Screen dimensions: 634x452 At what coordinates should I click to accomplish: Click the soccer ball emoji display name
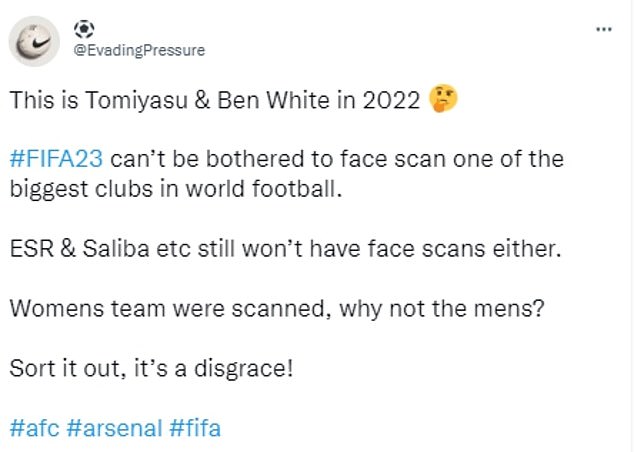tap(84, 29)
